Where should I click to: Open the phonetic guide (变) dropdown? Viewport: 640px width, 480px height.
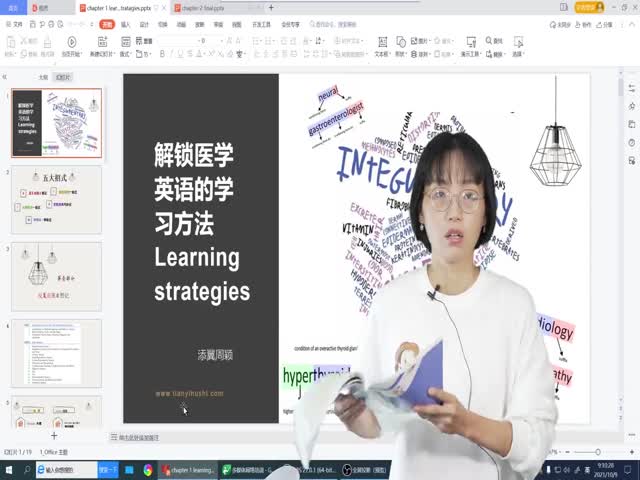click(240, 54)
